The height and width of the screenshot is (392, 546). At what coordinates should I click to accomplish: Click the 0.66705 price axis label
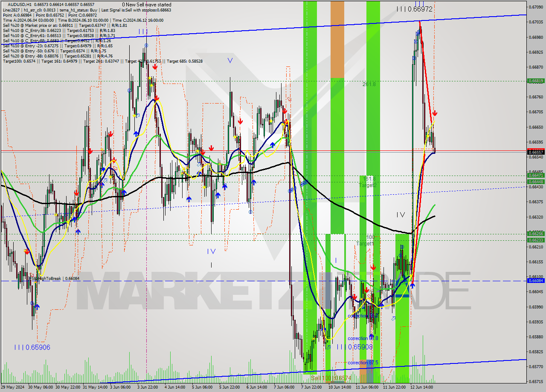click(x=536, y=112)
